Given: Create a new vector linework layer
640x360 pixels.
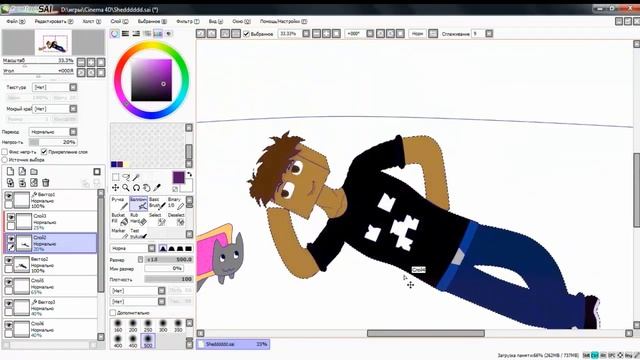Looking at the screenshot, I should (22, 171).
